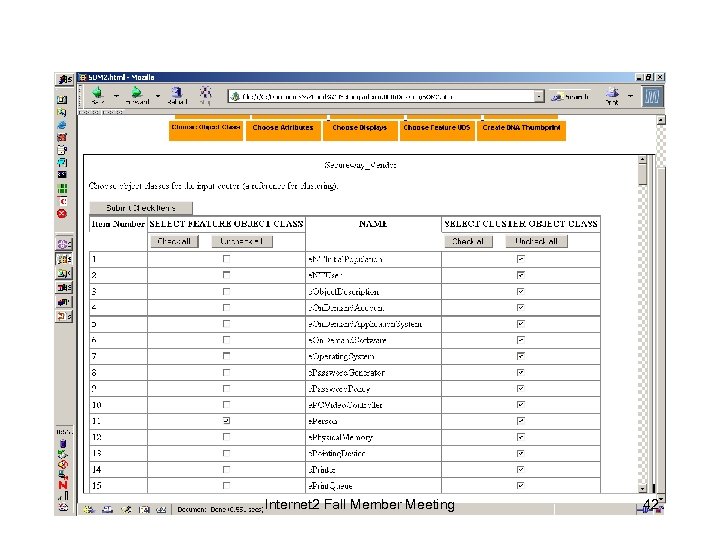Image resolution: width=720 pixels, height=540 pixels.
Task: Click the Search button beside address bar
Action: (570, 96)
